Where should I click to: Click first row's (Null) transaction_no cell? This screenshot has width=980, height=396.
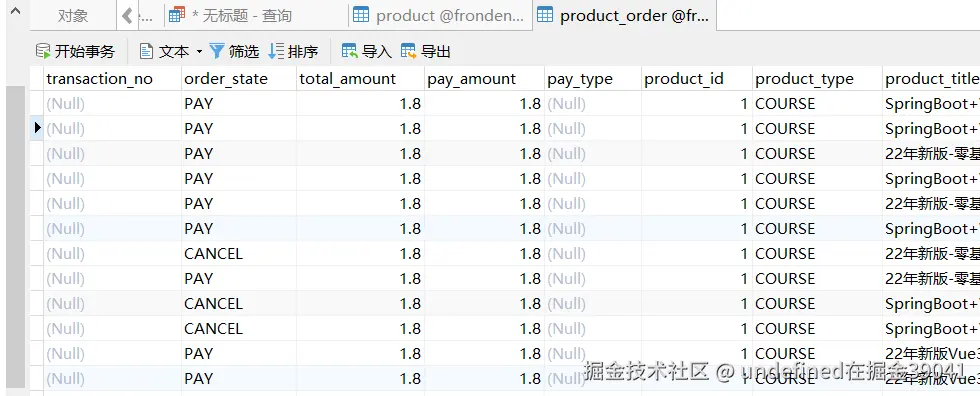point(113,104)
